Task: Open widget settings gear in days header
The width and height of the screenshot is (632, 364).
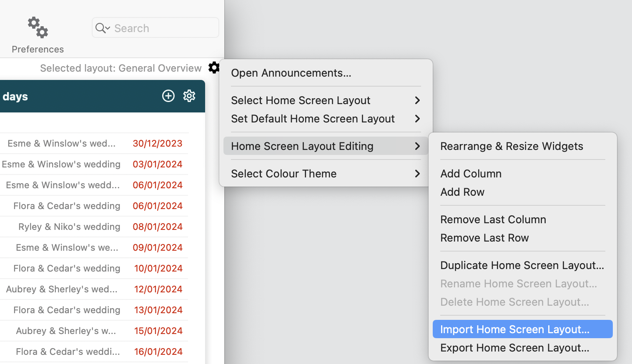Action: click(189, 96)
